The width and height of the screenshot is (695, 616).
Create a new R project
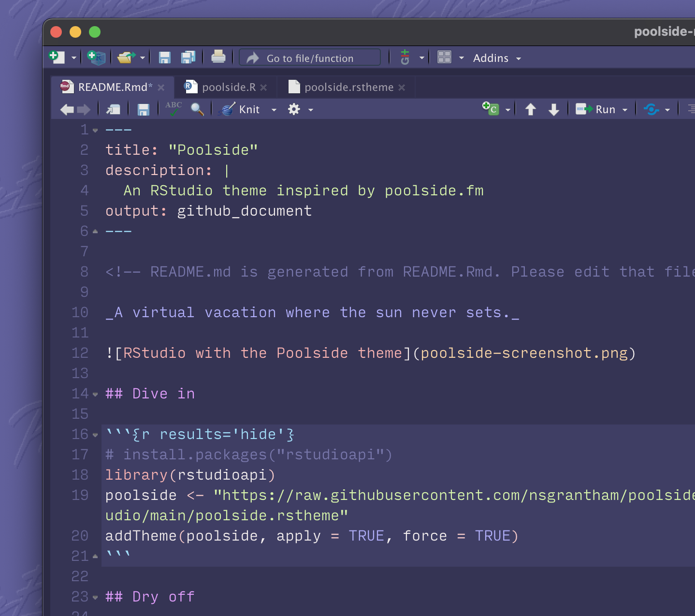(96, 58)
